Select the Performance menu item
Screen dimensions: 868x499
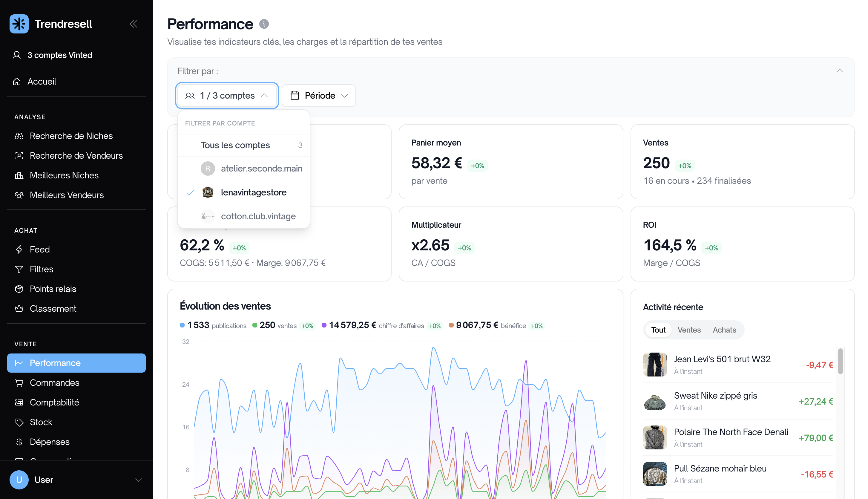click(76, 363)
